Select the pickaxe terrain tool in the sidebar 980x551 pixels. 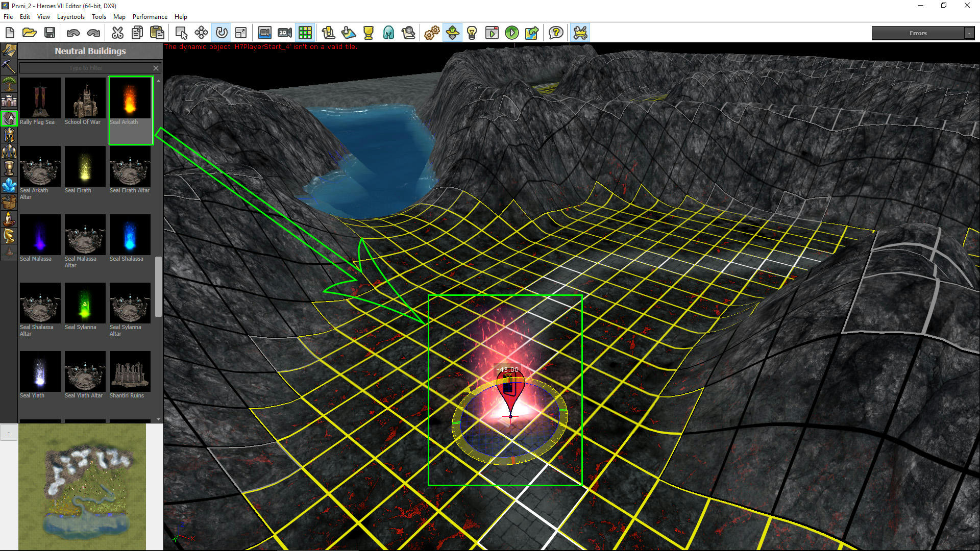tap(9, 67)
